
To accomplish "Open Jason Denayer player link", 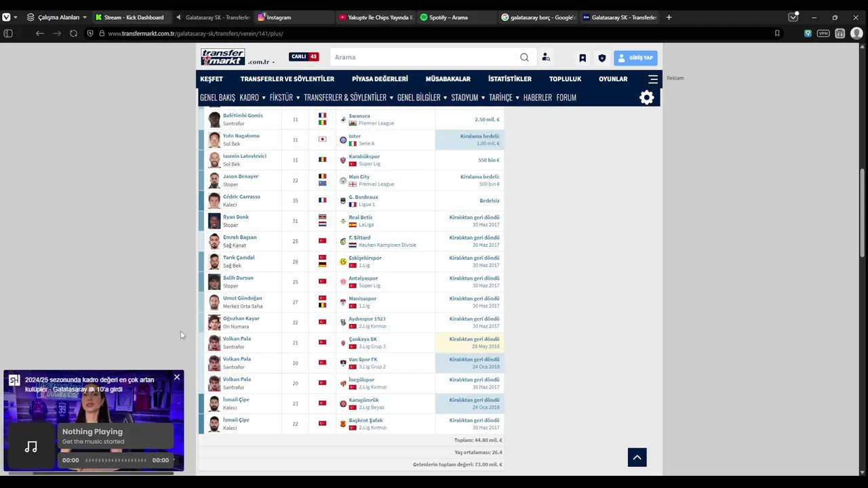I will click(x=241, y=176).
